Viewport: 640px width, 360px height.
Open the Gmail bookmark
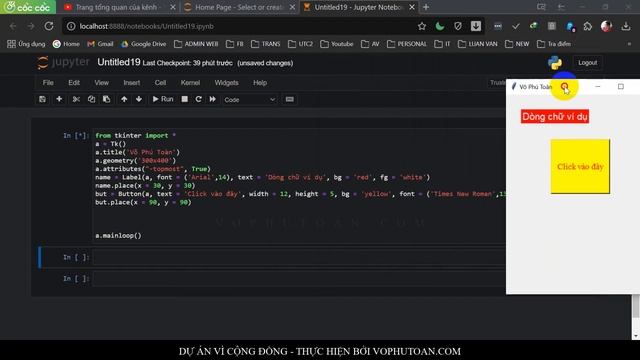(x=100, y=44)
